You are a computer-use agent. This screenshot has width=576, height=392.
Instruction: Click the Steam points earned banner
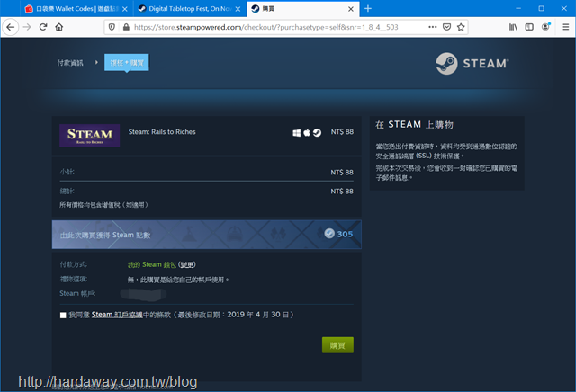coord(206,235)
